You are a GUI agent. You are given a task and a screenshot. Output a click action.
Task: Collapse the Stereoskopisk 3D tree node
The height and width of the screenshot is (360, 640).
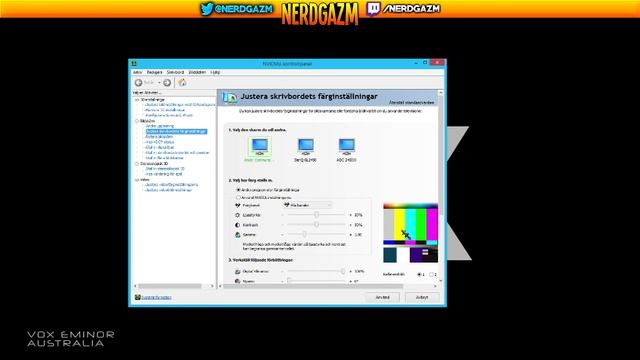(x=137, y=164)
